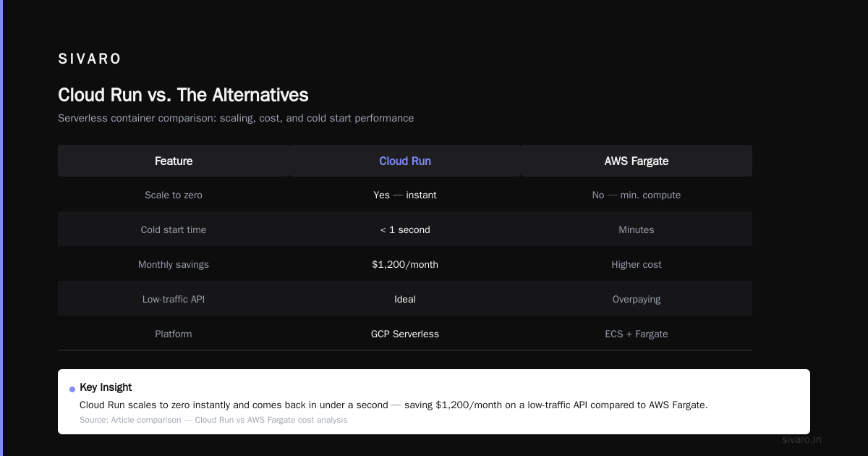Click the Cloud Run column header
Image resolution: width=868 pixels, height=456 pixels.
tap(405, 161)
